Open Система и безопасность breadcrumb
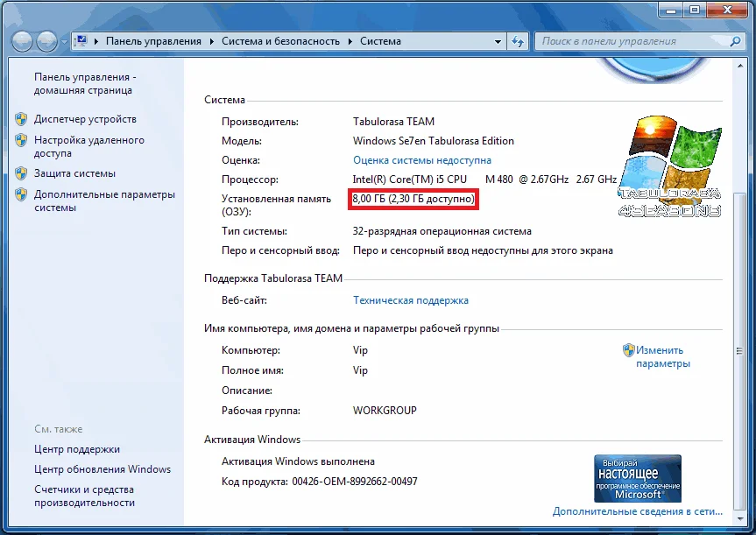The width and height of the screenshot is (756, 535). point(280,41)
